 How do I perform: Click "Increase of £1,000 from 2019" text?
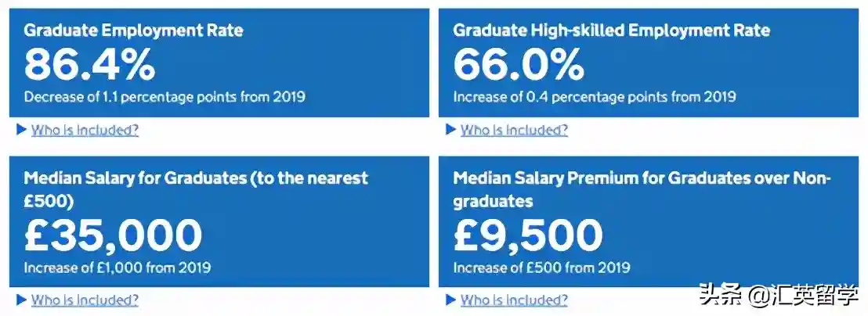(x=117, y=268)
